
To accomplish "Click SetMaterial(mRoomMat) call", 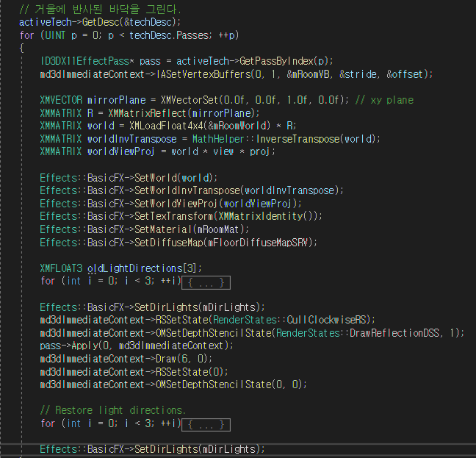I will pyautogui.click(x=190, y=229).
